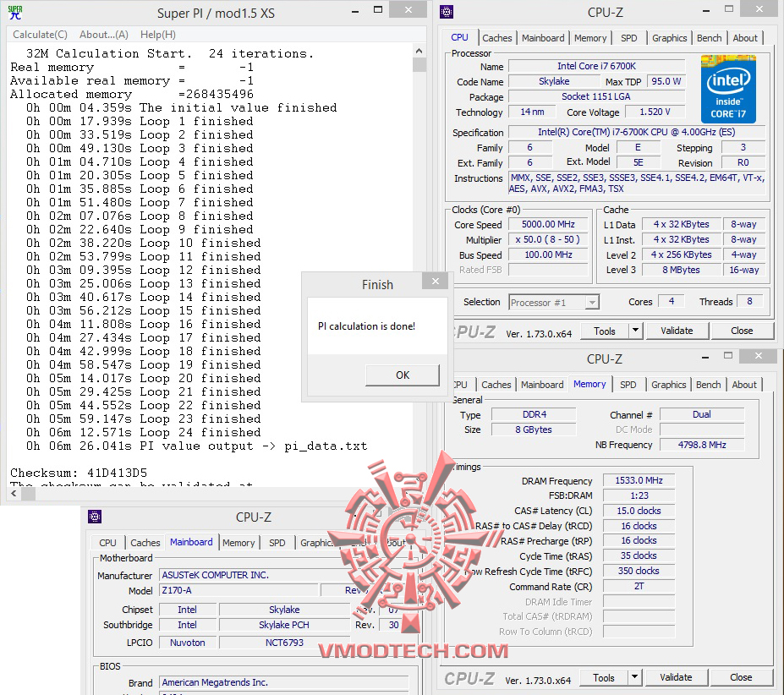The width and height of the screenshot is (784, 695).
Task: Open the About...(A) menu in Super PI
Action: (x=103, y=35)
